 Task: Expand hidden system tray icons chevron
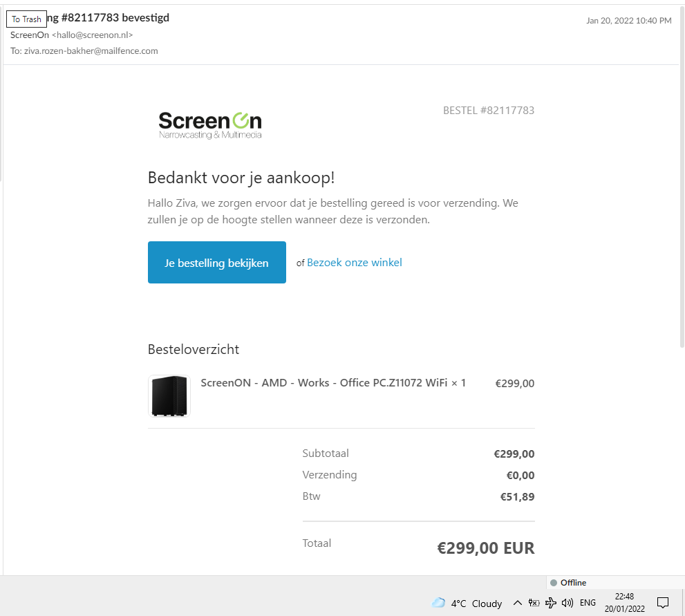[x=517, y=603]
